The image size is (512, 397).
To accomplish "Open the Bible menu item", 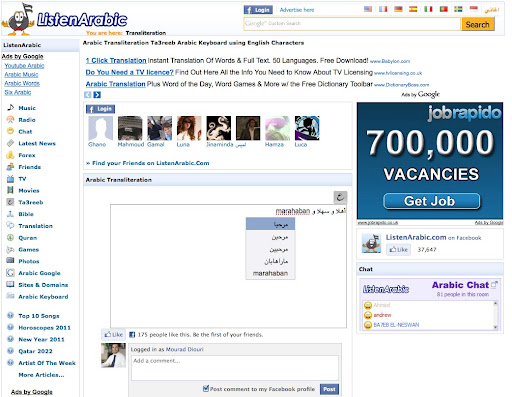I will tap(26, 214).
